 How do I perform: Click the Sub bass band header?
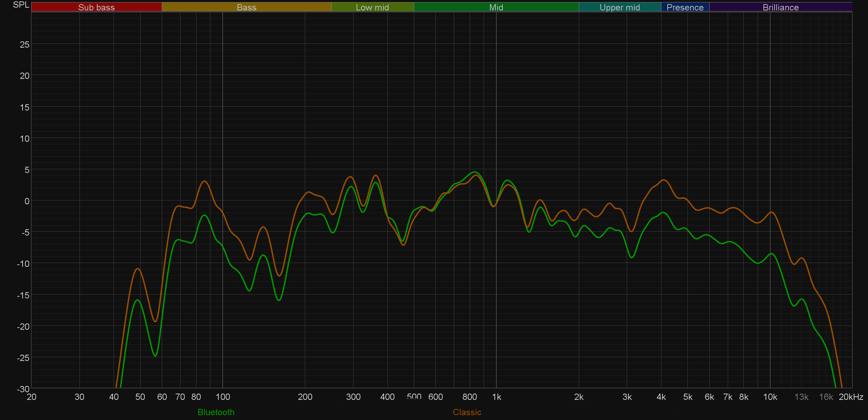tap(97, 7)
